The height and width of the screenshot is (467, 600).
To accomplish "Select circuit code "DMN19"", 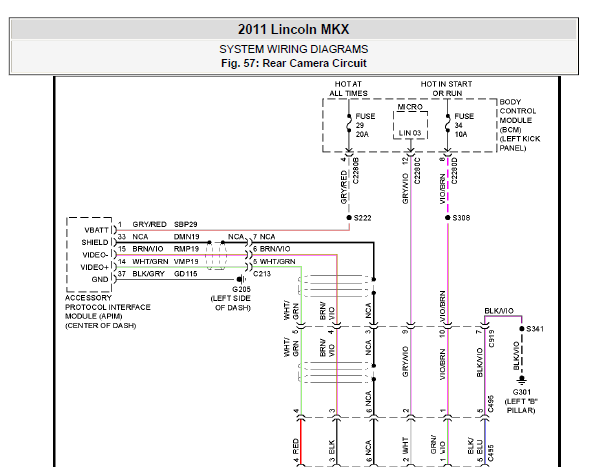I will [186, 237].
